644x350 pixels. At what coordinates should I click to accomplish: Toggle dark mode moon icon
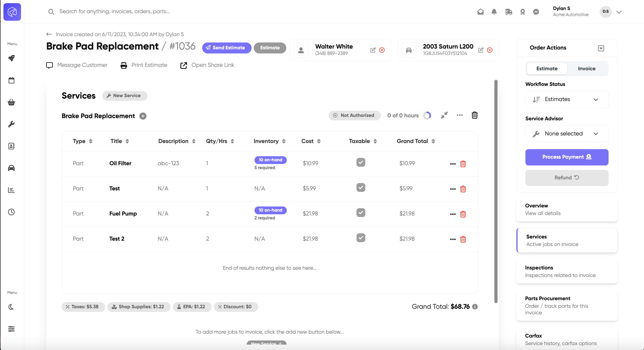tap(11, 307)
